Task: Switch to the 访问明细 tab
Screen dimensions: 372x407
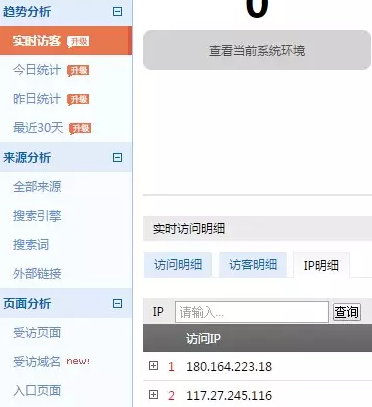Action: 178,265
